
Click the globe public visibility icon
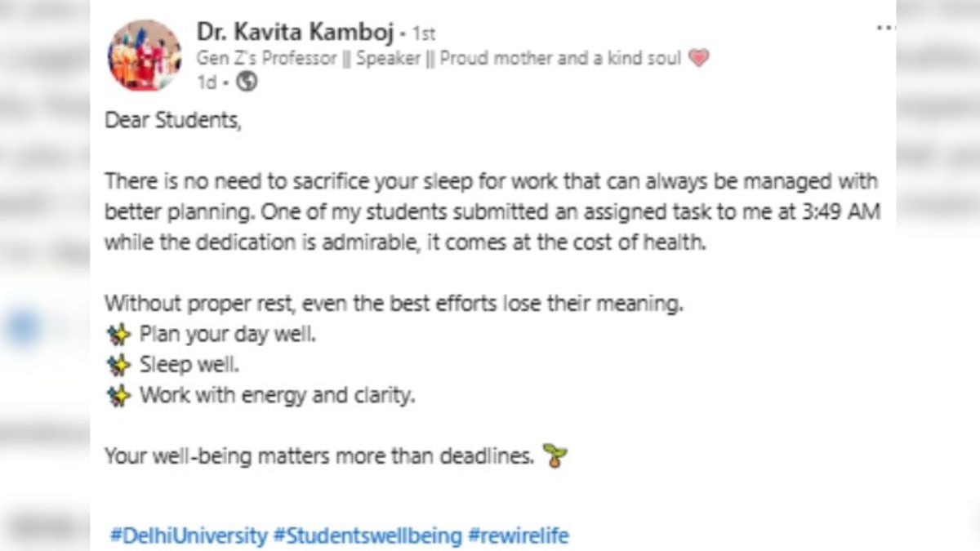click(x=247, y=82)
